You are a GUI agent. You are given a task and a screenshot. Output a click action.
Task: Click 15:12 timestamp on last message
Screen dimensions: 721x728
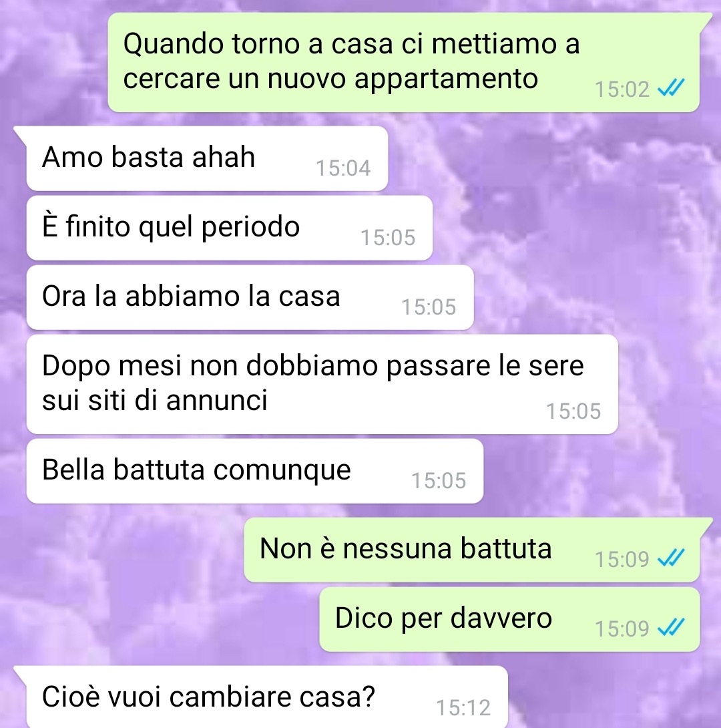pos(463,708)
